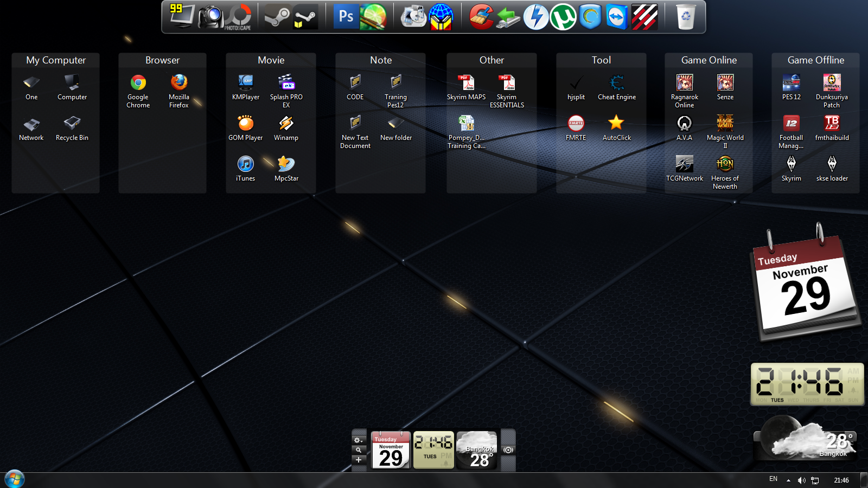Screen dimensions: 868x488
Task: Select the KMPlayer icon
Action: 246,87
